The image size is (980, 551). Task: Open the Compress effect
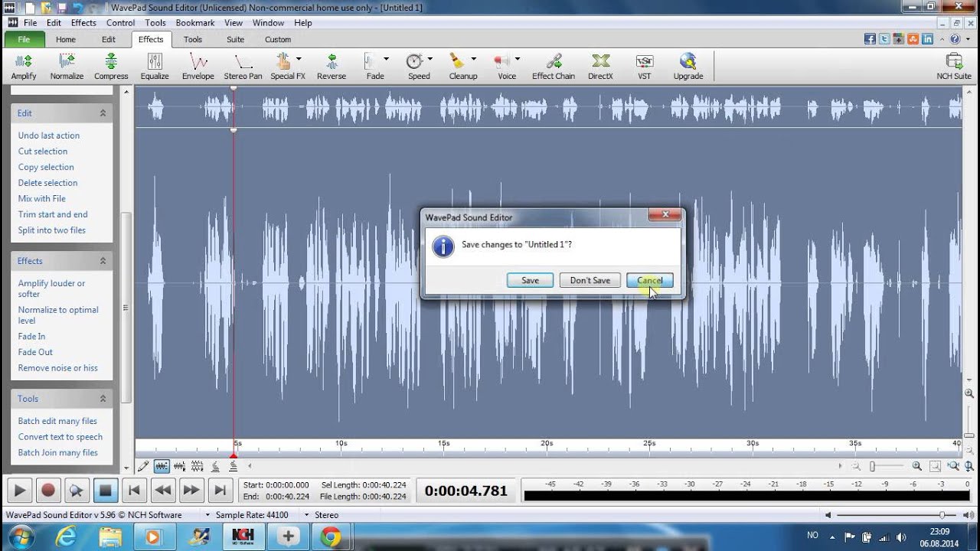pyautogui.click(x=111, y=67)
